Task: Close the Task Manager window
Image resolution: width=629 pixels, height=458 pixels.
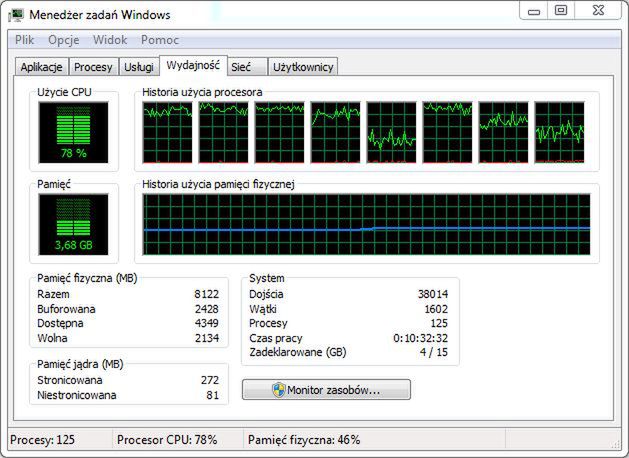Action: point(598,11)
